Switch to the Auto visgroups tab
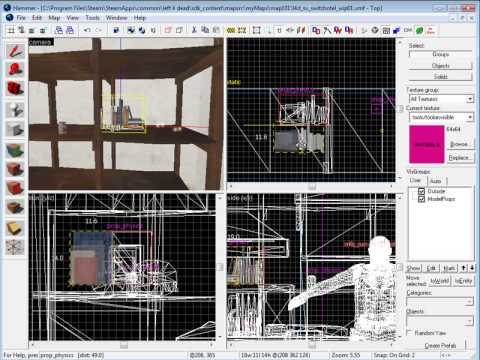This screenshot has height=360, width=480. pyautogui.click(x=435, y=181)
